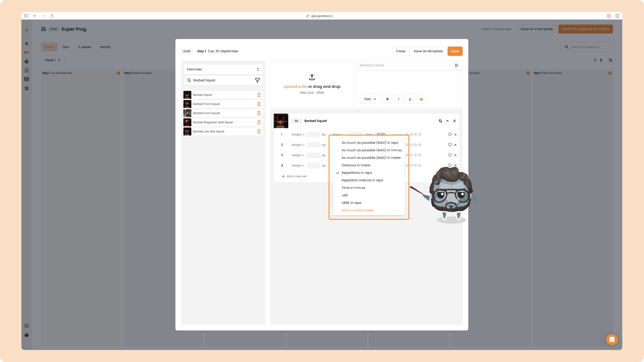The height and width of the screenshot is (362, 644).
Task: Choose the JAB option
Action: pos(369,195)
